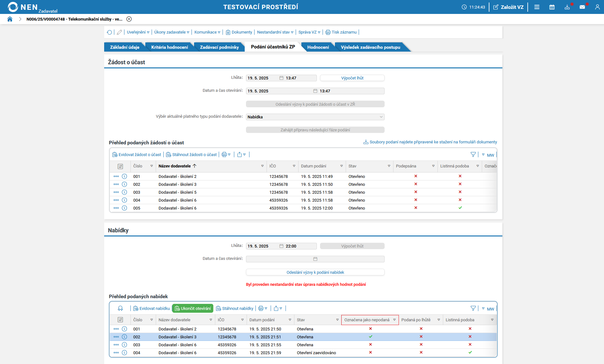
Task: Click info icon for offer 002 row
Action: pos(124,337)
